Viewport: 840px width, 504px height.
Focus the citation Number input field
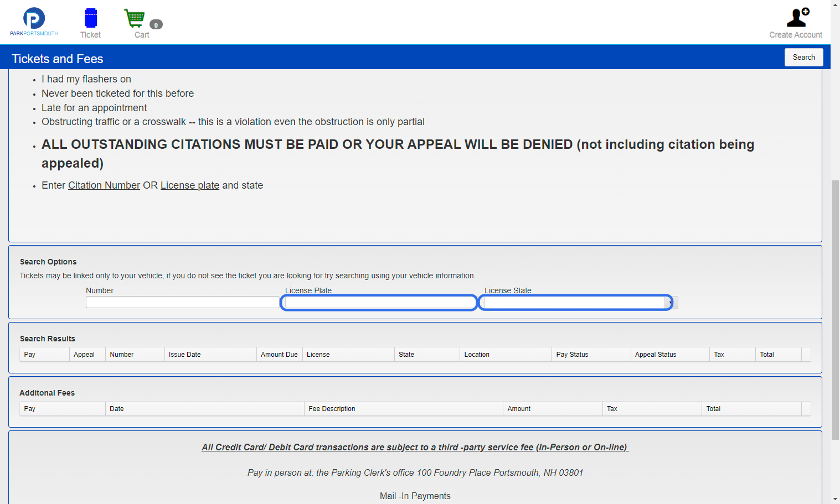click(x=183, y=302)
